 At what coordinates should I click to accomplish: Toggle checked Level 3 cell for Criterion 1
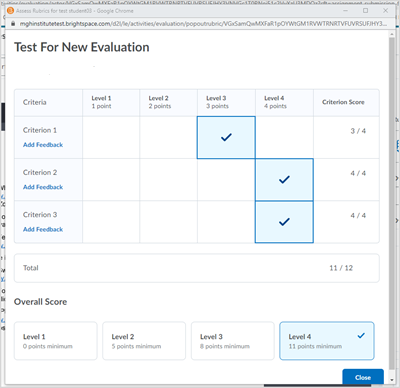tap(226, 137)
